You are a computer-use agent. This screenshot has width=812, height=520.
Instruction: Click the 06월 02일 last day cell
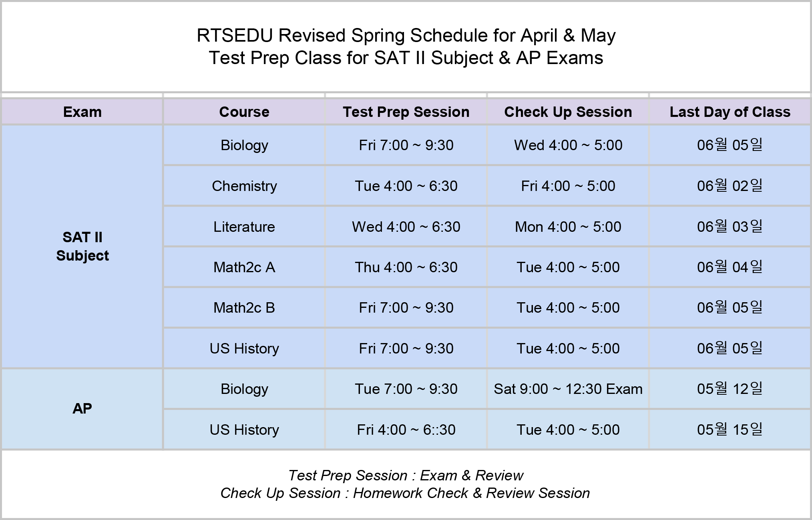tap(730, 186)
